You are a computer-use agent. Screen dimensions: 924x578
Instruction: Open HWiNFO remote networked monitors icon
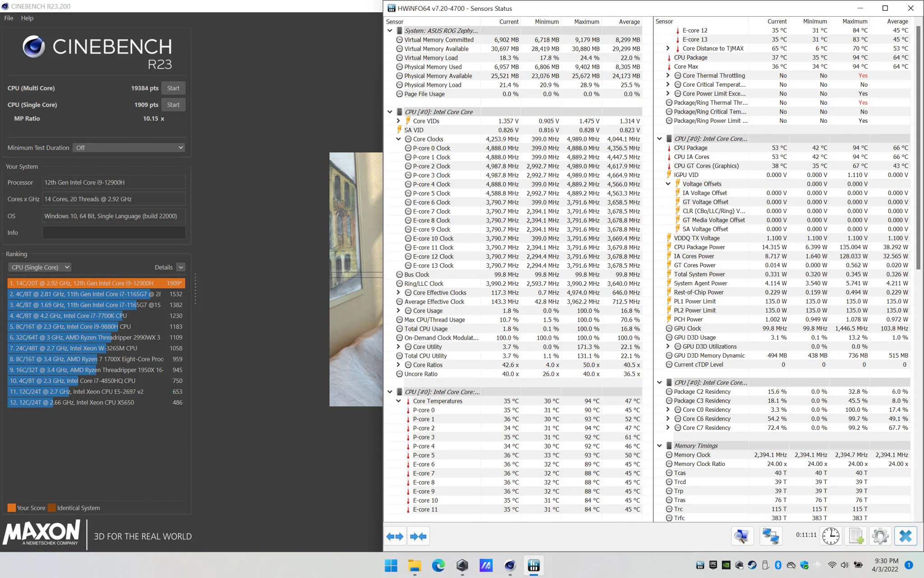(770, 536)
